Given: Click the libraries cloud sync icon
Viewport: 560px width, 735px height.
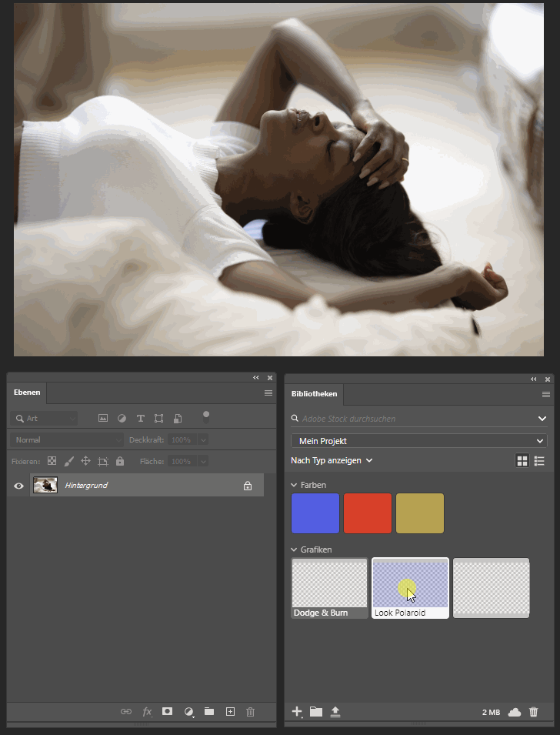Looking at the screenshot, I should (515, 712).
